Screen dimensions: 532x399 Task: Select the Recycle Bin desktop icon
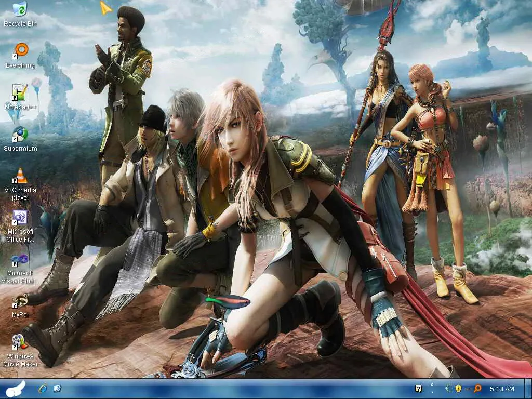tap(20, 14)
